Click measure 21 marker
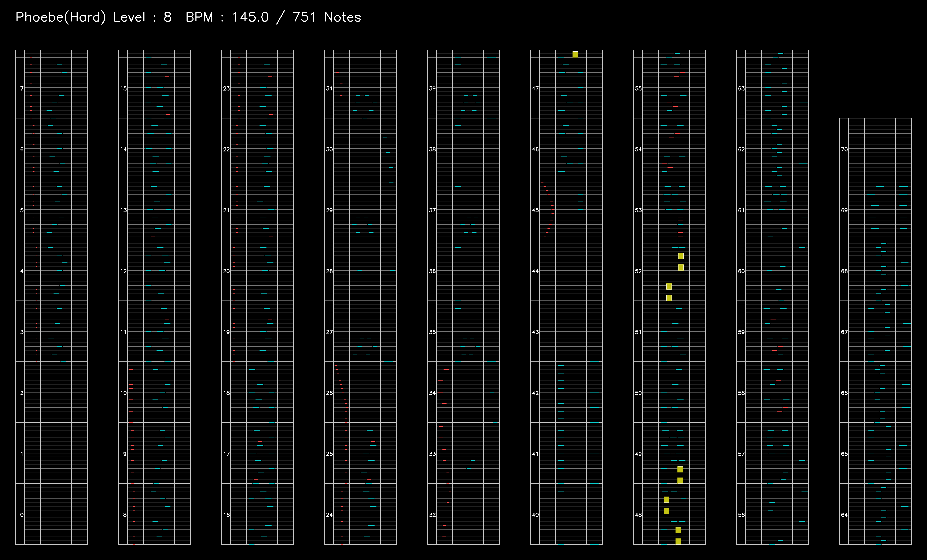The image size is (927, 560). (x=227, y=210)
